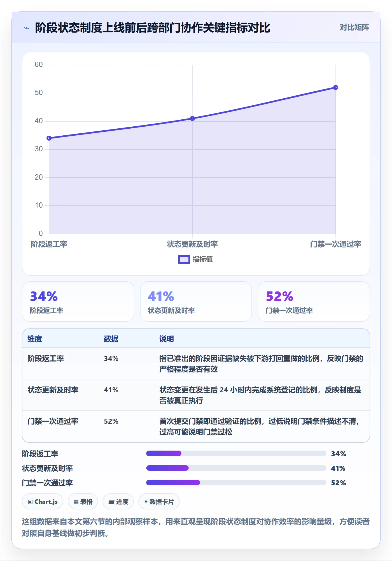This screenshot has width=392, height=561.
Task: Click the 阶段返工率 label beside its progress bar
Action: click(40, 454)
